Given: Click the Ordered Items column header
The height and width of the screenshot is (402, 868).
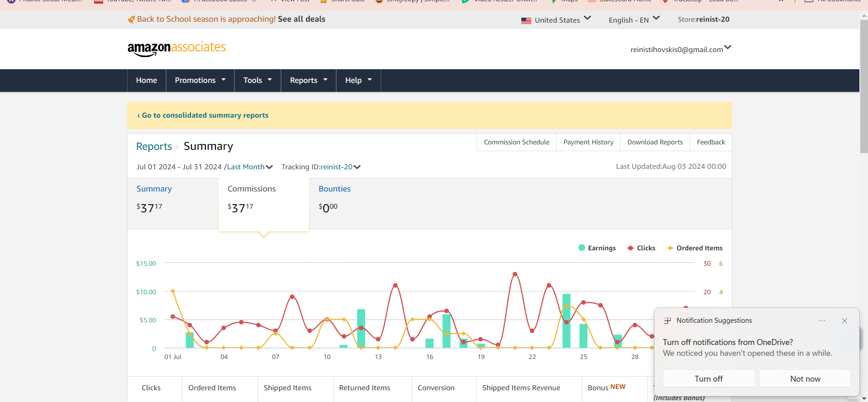Looking at the screenshot, I should pyautogui.click(x=212, y=388).
